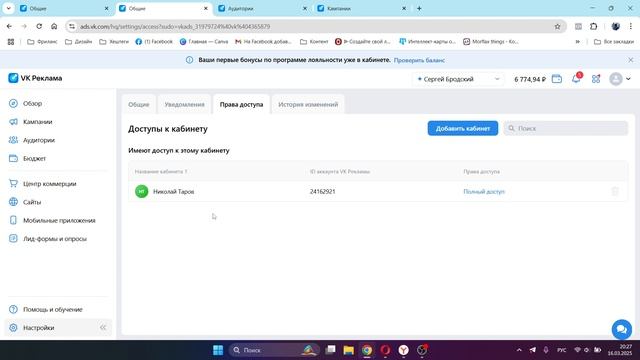
Task: Click the 6 774,94 ₽ balance
Action: (530, 79)
